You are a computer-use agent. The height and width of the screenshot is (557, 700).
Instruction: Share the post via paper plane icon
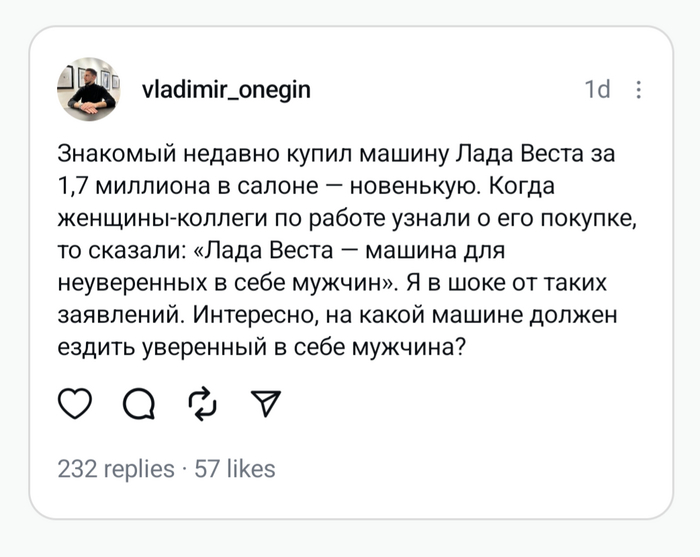(x=264, y=402)
